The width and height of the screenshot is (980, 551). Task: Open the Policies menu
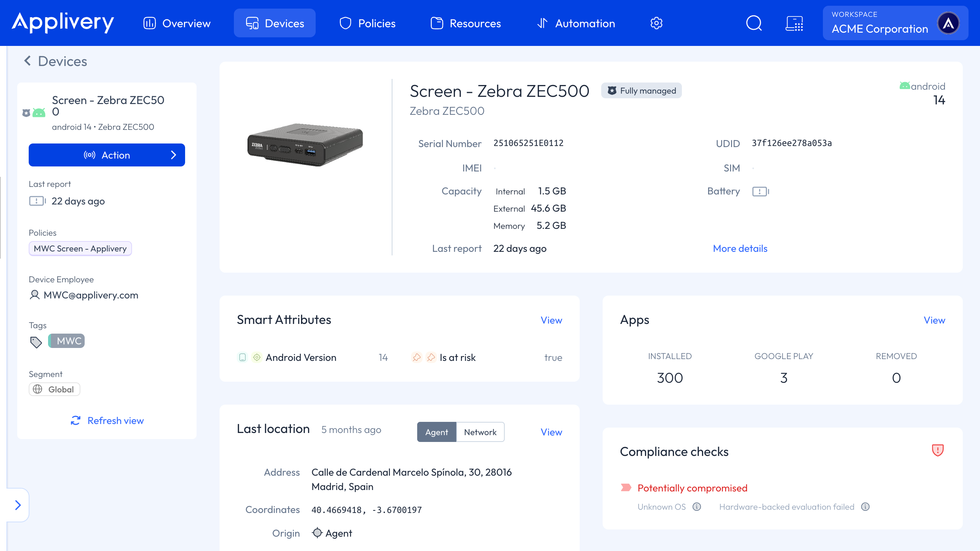point(367,23)
